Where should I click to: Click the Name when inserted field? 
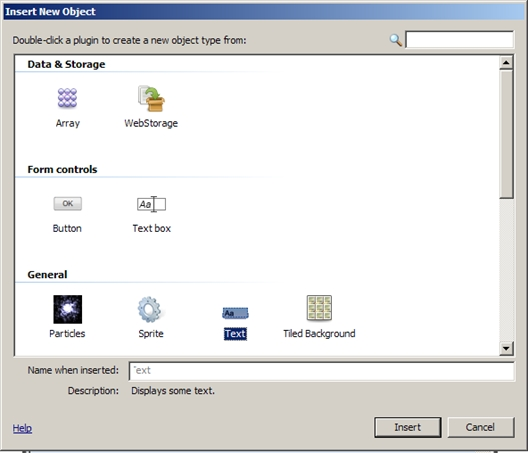[x=322, y=371]
